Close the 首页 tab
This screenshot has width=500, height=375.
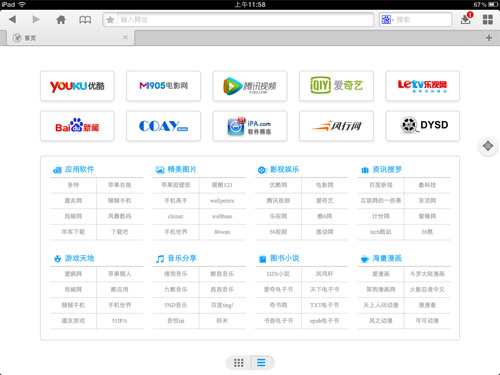pos(125,37)
